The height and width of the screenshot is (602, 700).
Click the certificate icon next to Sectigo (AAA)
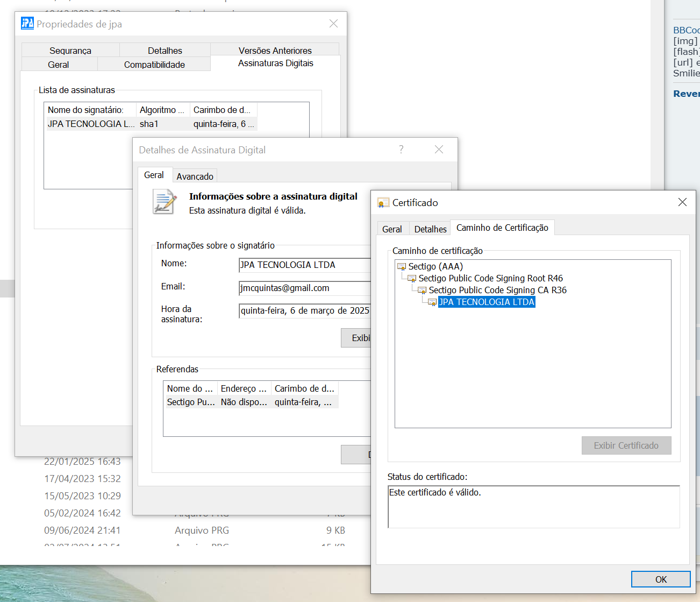[x=402, y=266]
